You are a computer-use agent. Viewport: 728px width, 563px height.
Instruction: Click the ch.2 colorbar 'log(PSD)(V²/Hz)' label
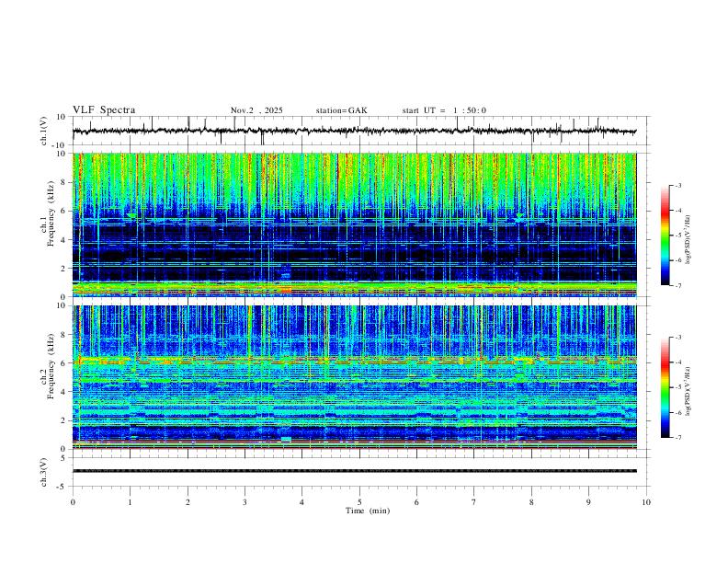[x=688, y=391]
